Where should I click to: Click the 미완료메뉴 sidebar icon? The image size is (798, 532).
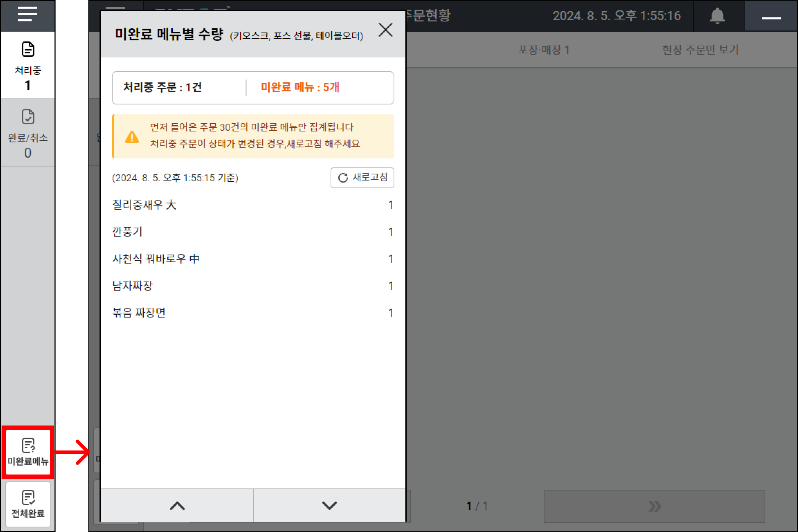click(27, 452)
